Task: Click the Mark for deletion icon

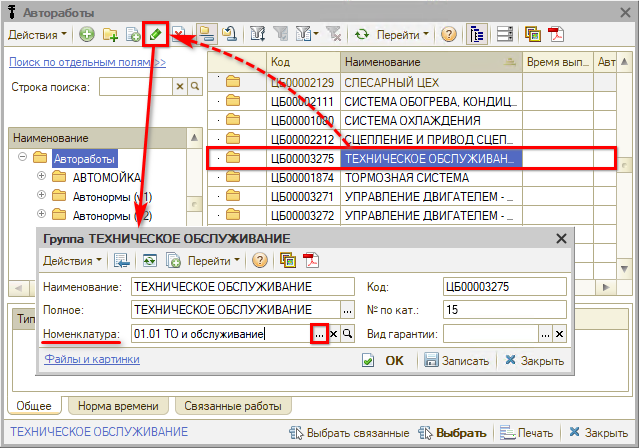Action: [178, 34]
